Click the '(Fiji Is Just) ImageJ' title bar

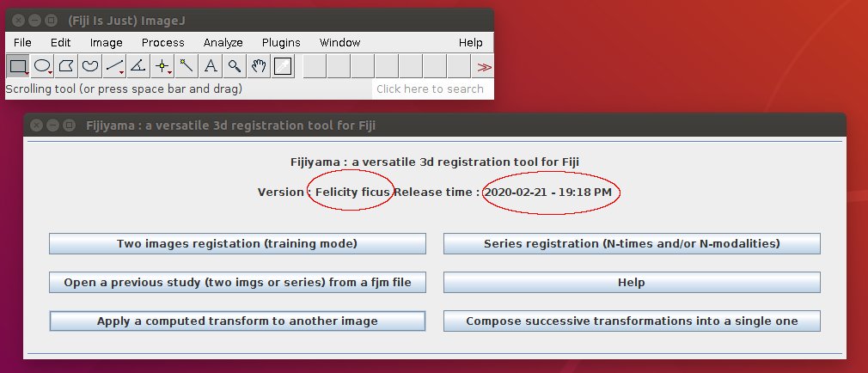point(249,21)
